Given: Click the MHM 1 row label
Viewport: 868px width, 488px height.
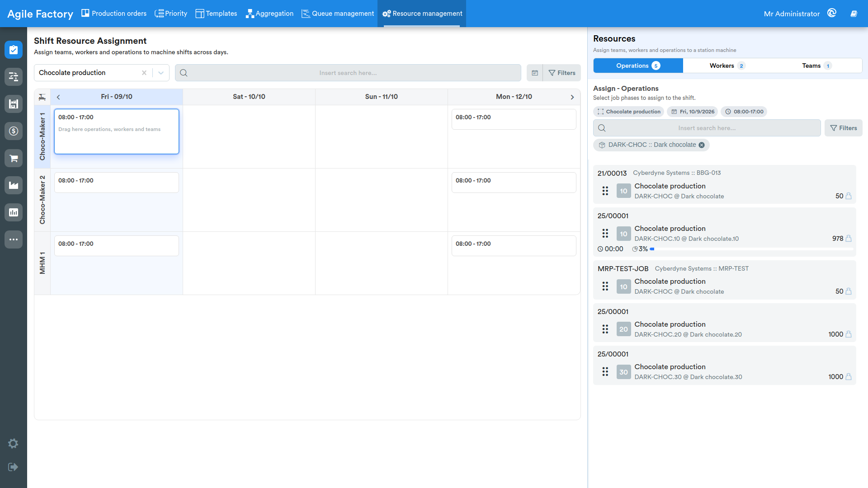Looking at the screenshot, I should click(x=42, y=263).
